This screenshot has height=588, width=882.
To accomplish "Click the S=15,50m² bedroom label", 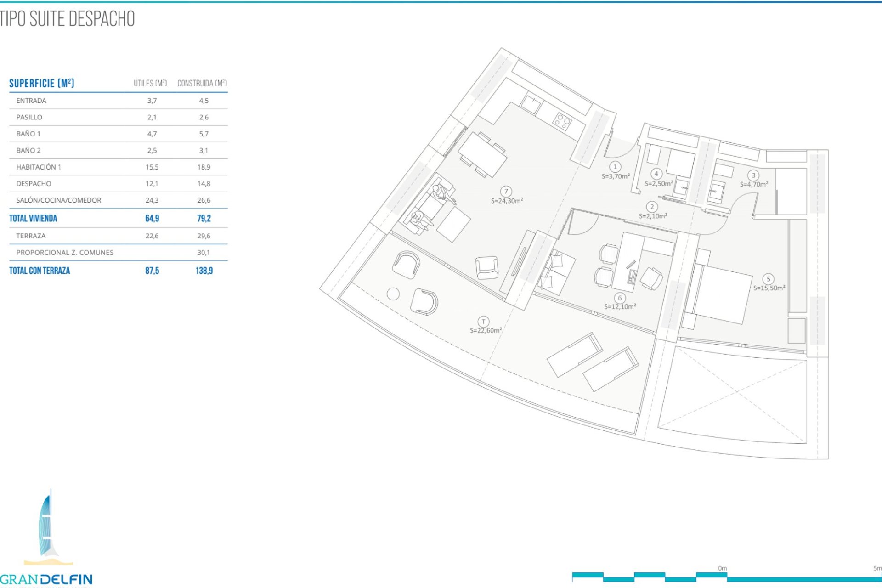I will click(x=769, y=288).
